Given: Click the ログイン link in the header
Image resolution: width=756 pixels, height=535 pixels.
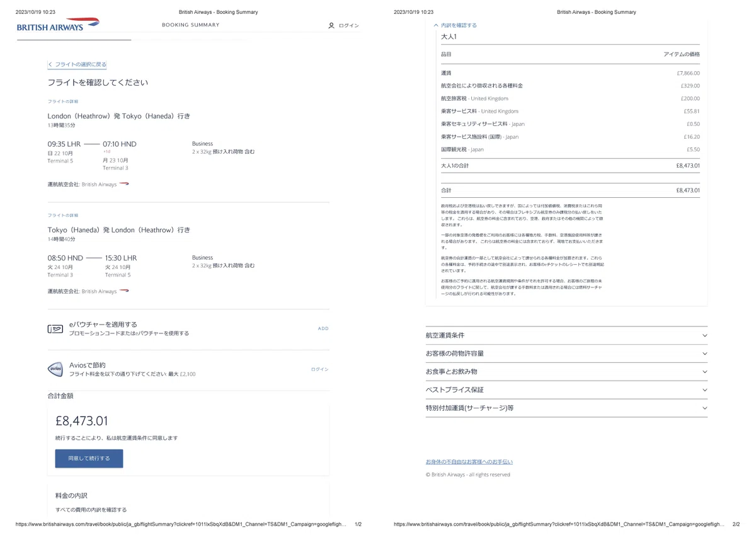Looking at the screenshot, I should pos(349,26).
